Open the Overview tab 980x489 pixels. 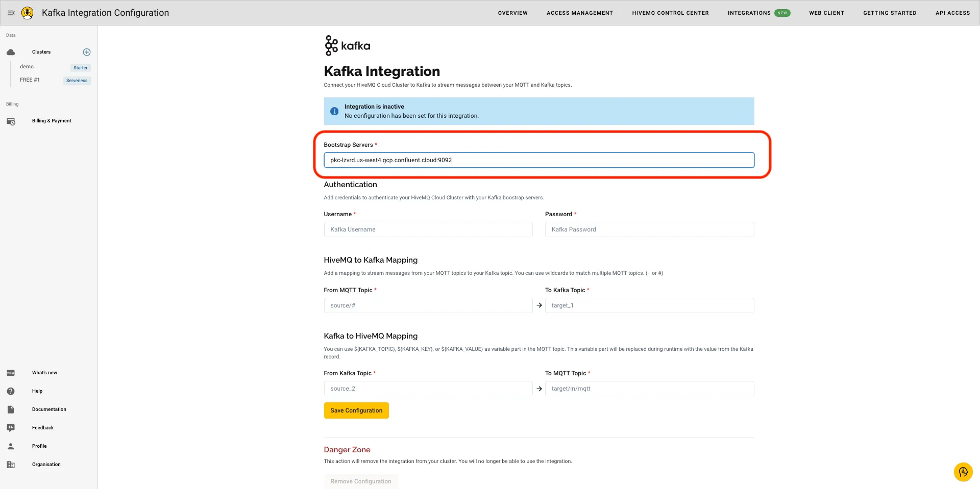[513, 13]
